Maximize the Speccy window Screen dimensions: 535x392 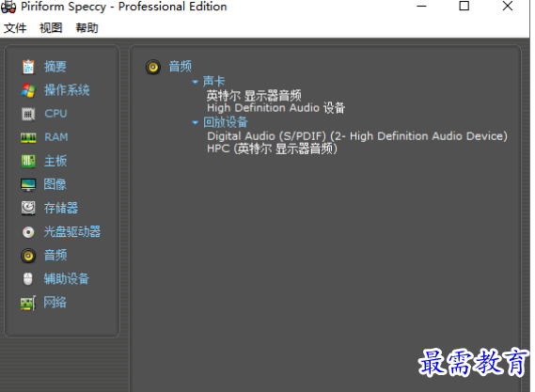[464, 7]
